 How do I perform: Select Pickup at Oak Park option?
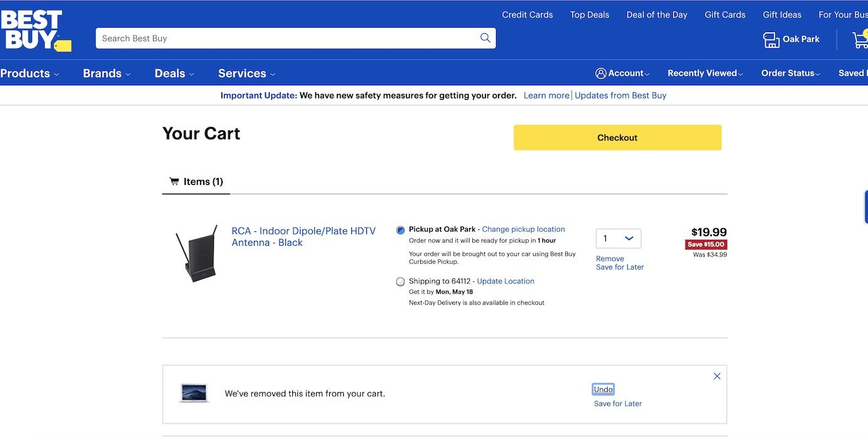coord(401,230)
